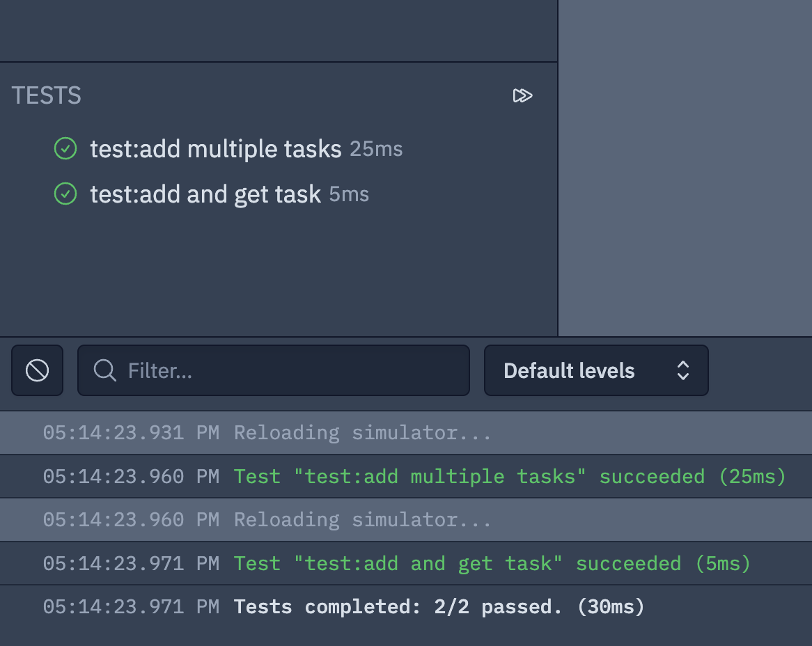Screen dimensions: 812x646
Task: Open the Default levels dropdown
Action: click(595, 370)
